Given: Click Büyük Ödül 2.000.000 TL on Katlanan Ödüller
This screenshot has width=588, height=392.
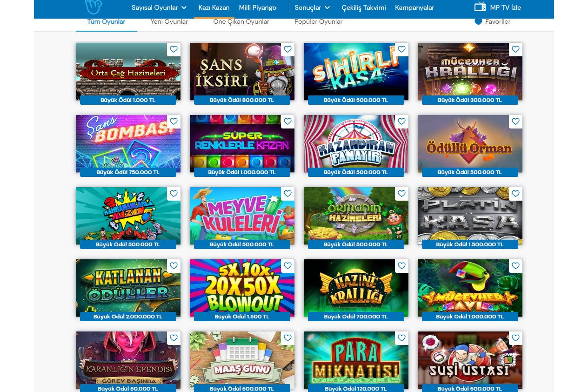Looking at the screenshot, I should tap(128, 317).
